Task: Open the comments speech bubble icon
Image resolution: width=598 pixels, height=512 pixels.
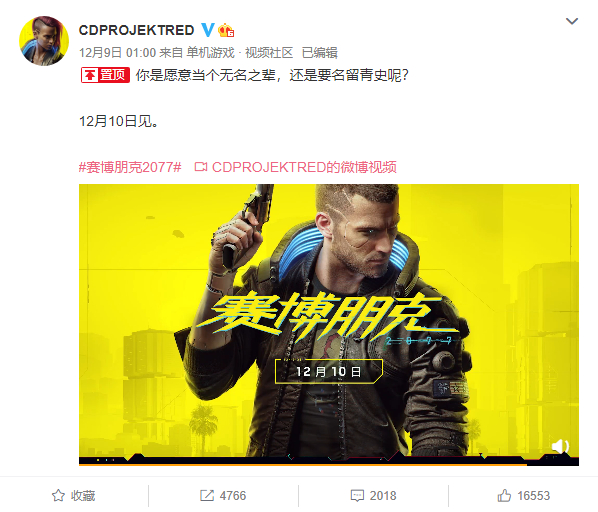Action: coord(357,496)
